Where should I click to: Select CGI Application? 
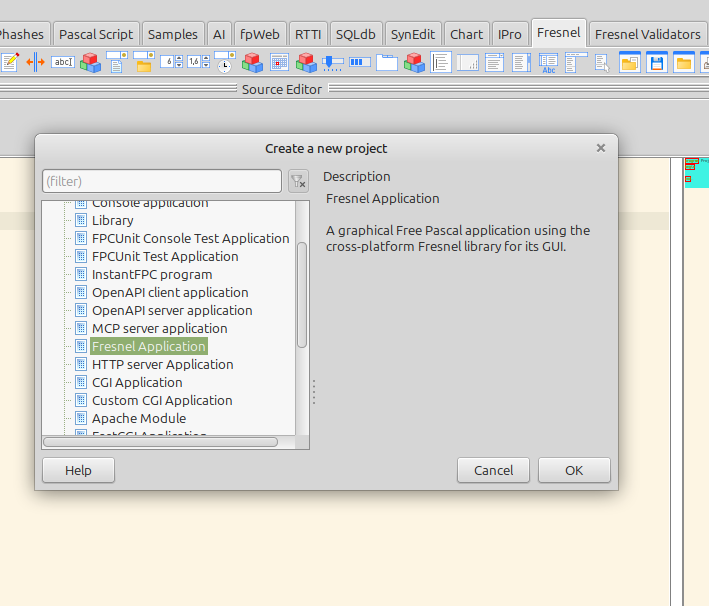click(137, 383)
